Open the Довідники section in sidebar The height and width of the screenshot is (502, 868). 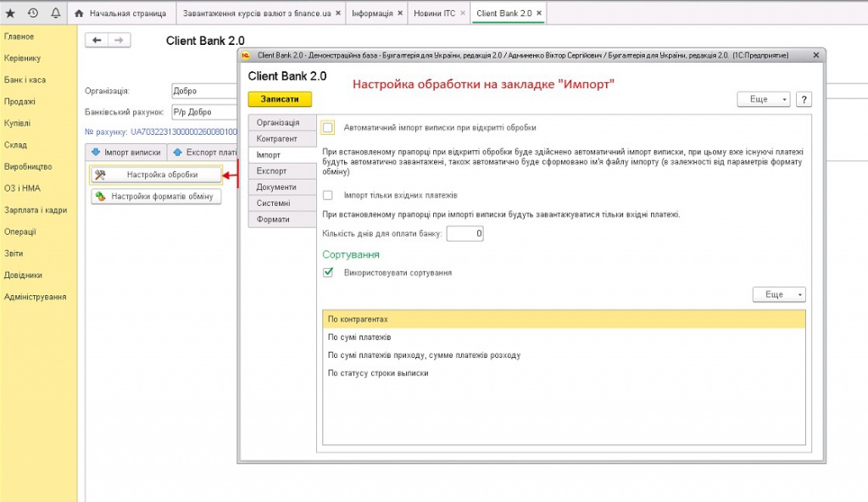click(x=23, y=275)
